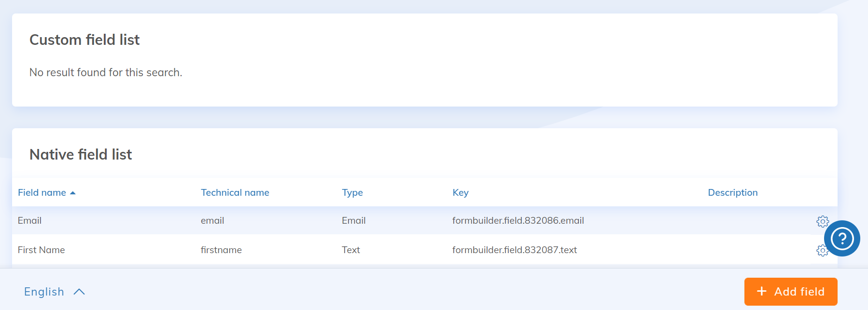Sort the list by Technical name
The image size is (868, 310).
point(235,192)
